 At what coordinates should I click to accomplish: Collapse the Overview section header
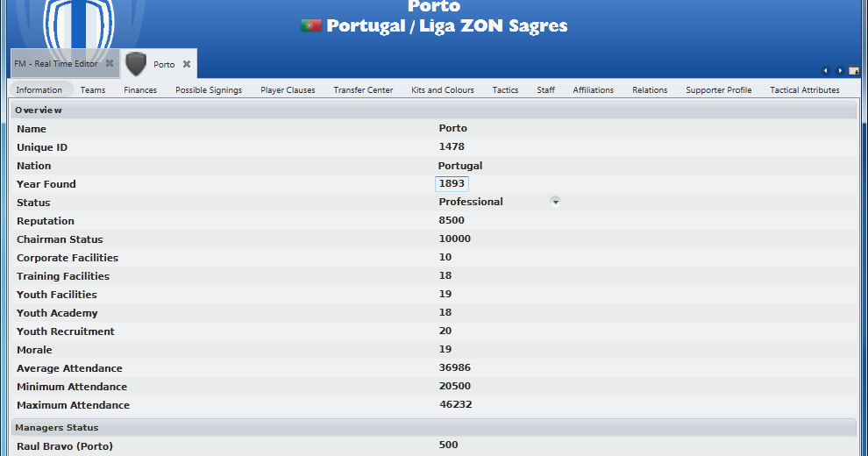pos(433,110)
